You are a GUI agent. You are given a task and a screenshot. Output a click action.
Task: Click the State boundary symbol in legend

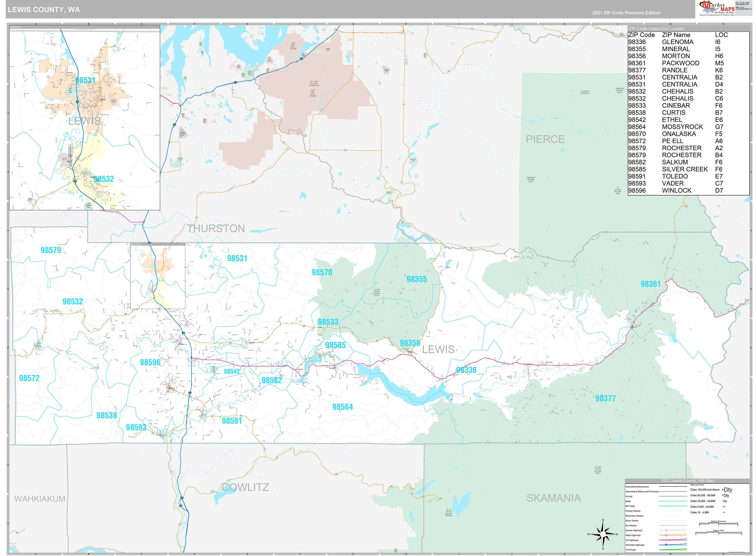pyautogui.click(x=673, y=501)
